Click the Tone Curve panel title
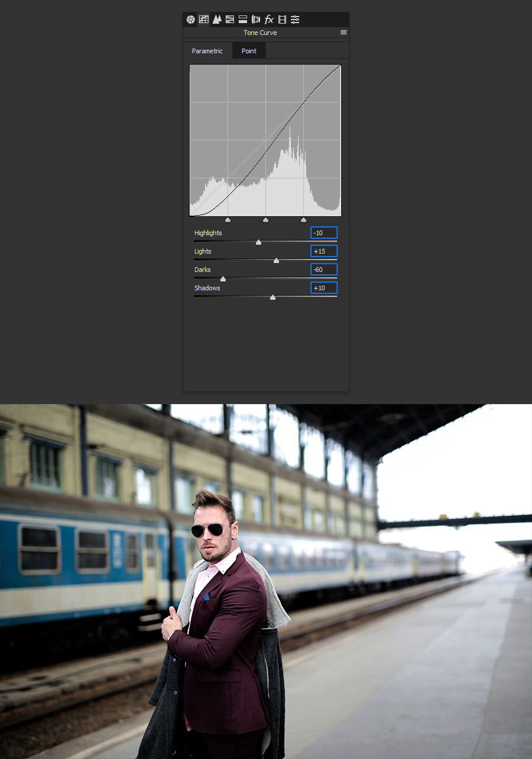This screenshot has height=759, width=532. [x=260, y=33]
